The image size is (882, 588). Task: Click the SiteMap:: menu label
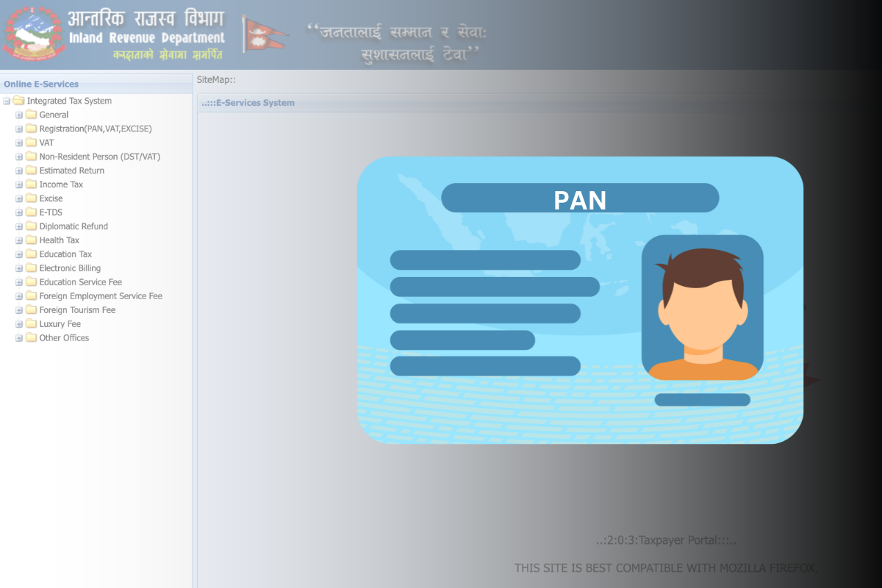coord(215,79)
